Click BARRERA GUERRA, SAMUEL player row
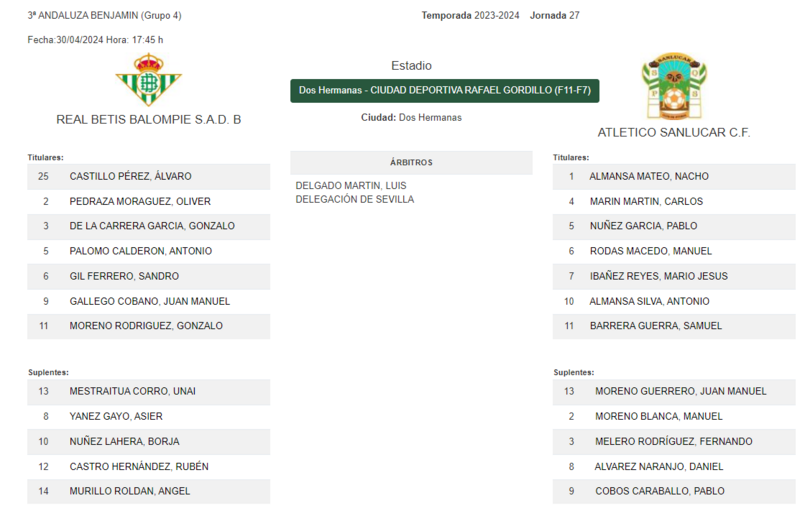 click(674, 326)
